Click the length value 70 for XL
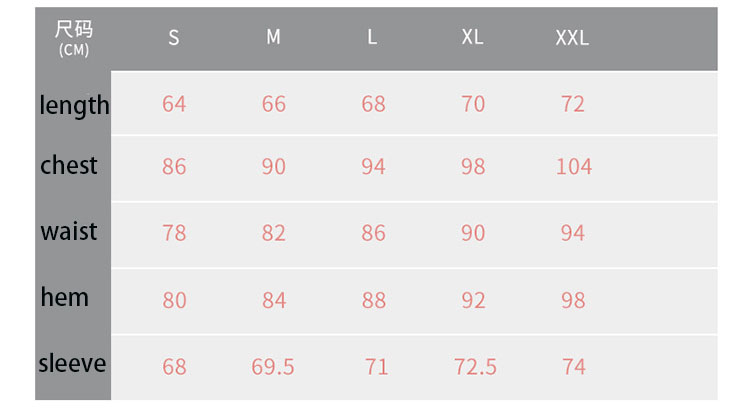Screen dimensions: 750x416 coord(473,104)
